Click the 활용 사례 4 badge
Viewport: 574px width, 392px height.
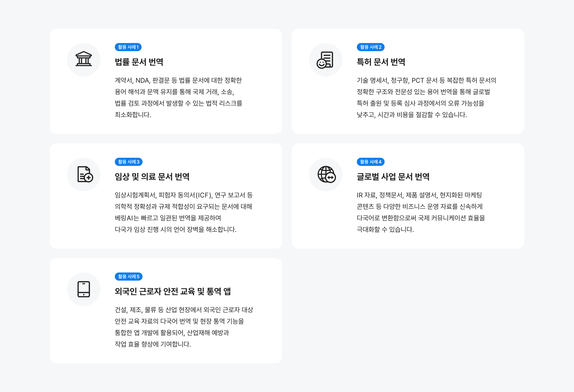point(370,162)
